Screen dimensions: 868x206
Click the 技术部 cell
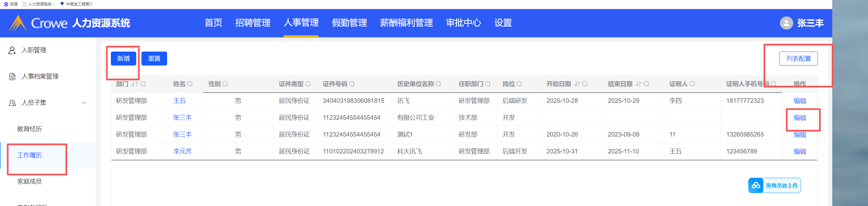pos(468,118)
